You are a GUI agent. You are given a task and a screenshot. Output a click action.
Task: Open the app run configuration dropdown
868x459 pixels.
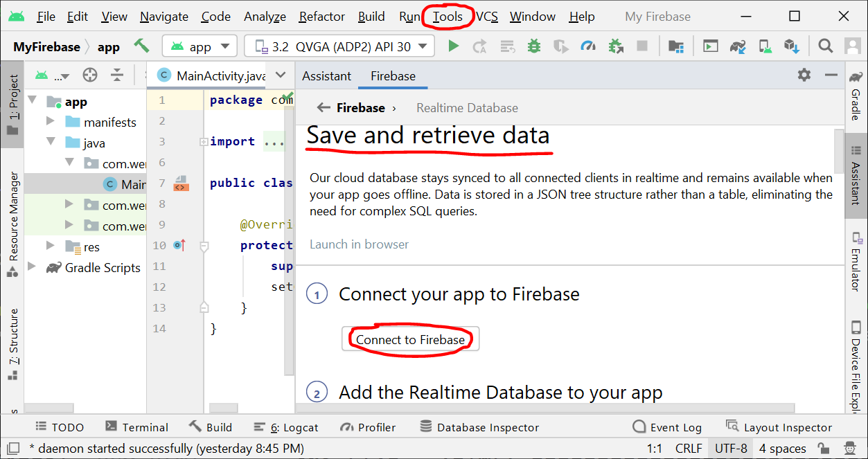tap(200, 46)
